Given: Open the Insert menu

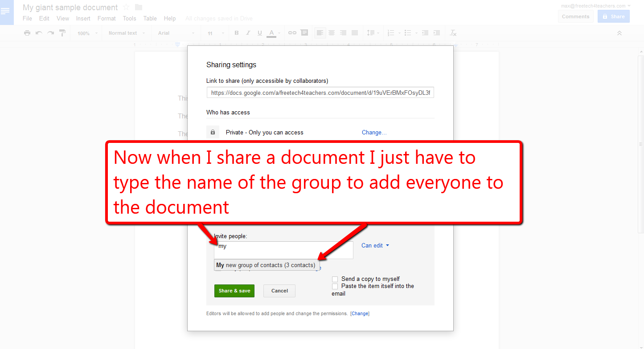Looking at the screenshot, I should pyautogui.click(x=83, y=18).
